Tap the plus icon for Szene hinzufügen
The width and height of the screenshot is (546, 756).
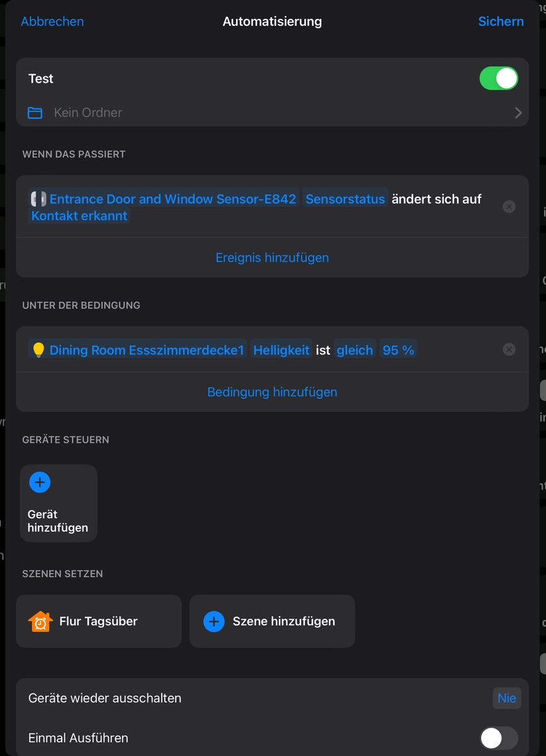(x=214, y=621)
